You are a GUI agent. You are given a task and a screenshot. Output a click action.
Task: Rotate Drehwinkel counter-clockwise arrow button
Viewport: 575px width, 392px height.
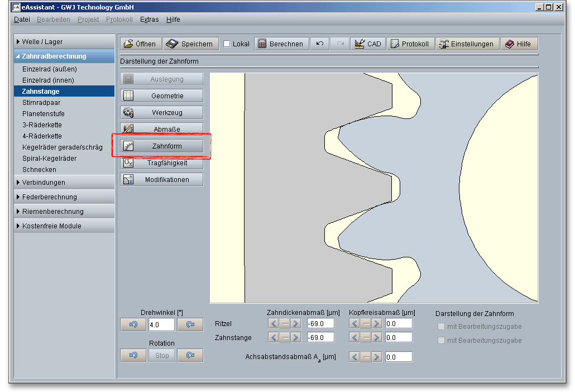point(133,324)
